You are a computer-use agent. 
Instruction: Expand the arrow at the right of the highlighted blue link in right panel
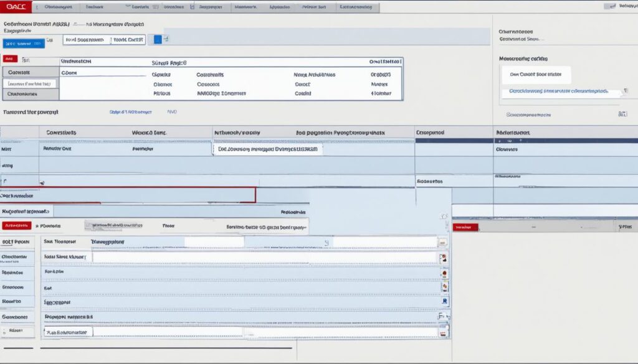(x=626, y=91)
